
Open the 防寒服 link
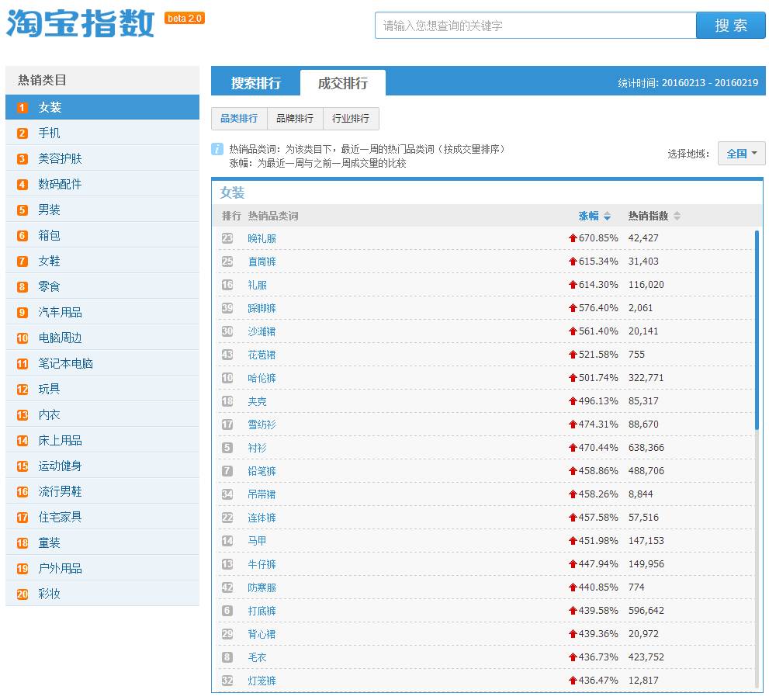[x=262, y=587]
